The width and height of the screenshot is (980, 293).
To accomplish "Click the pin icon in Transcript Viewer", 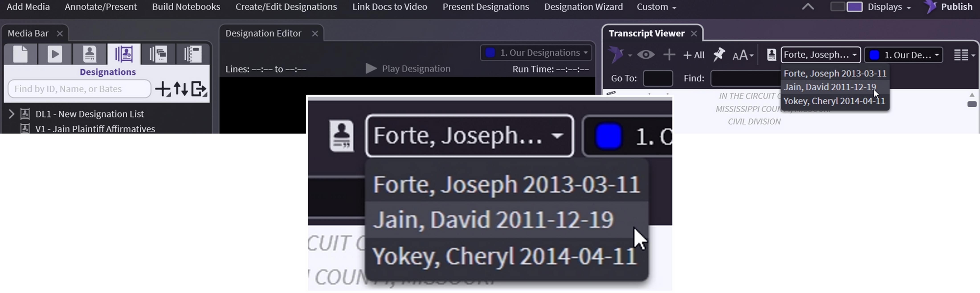I will tap(719, 55).
